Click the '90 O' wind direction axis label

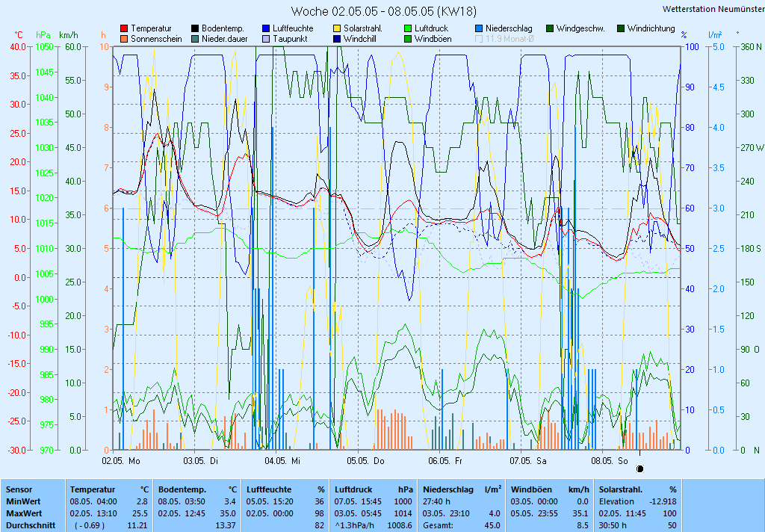pyautogui.click(x=750, y=350)
